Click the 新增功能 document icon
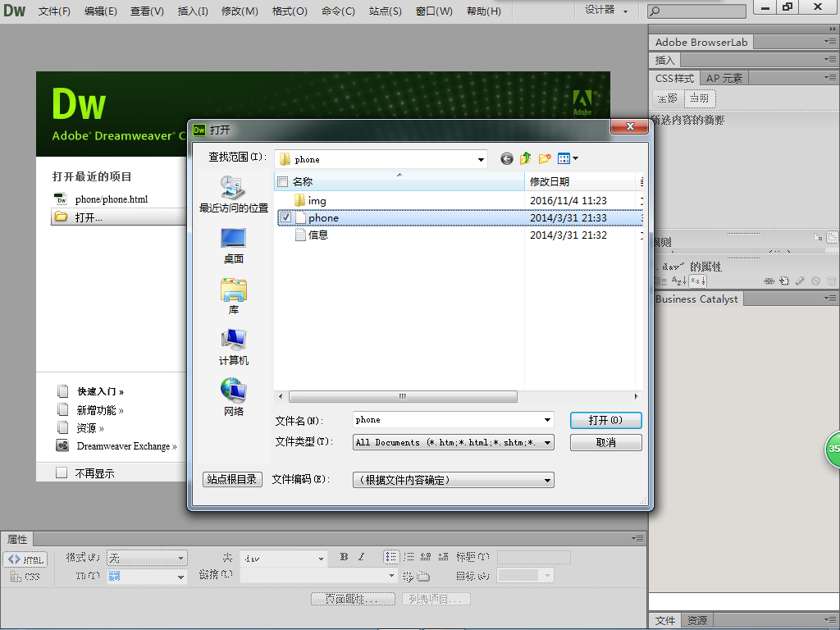 click(x=62, y=410)
